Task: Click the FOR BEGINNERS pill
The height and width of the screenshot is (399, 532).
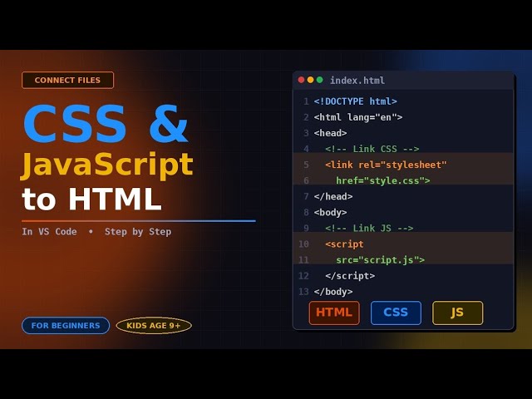Action: (66, 325)
